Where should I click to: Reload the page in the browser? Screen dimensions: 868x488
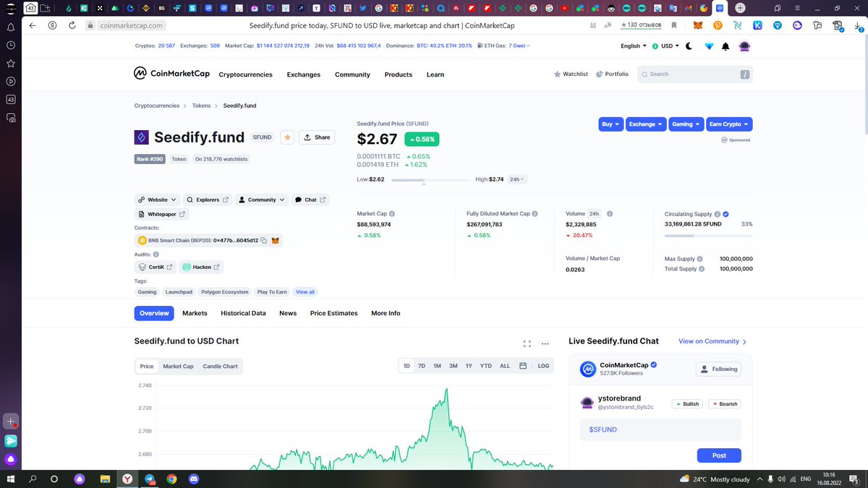72,25
